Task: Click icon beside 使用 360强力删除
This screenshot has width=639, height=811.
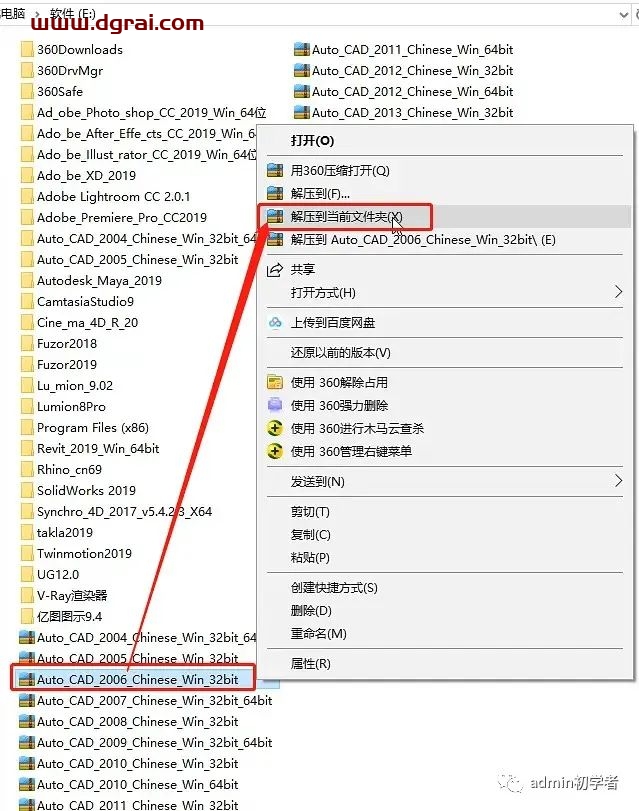Action: (x=275, y=405)
